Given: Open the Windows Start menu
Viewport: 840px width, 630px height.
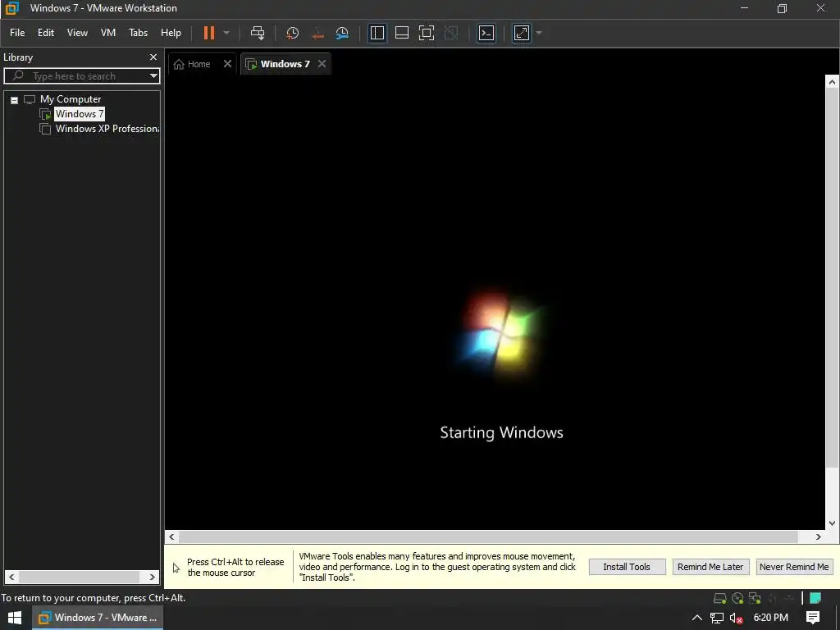Looking at the screenshot, I should click(15, 618).
